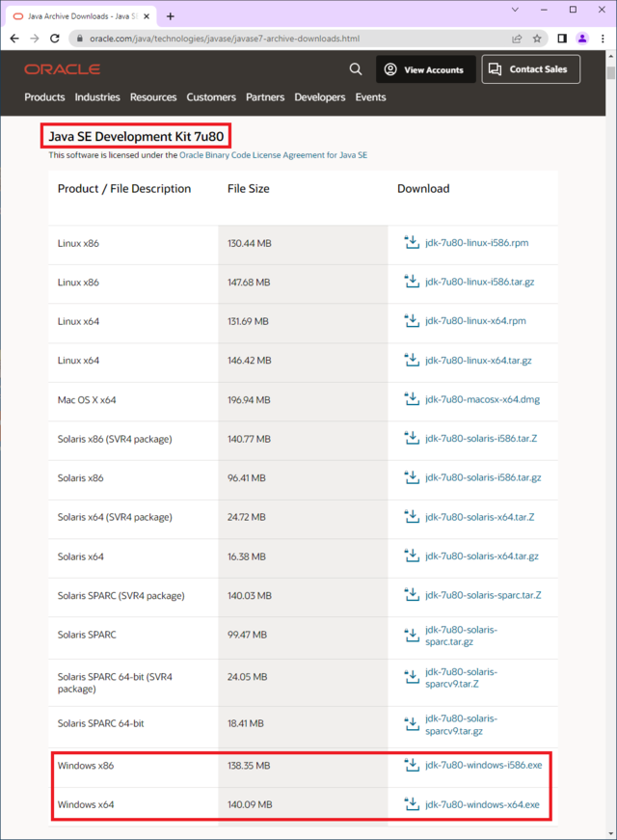Click the page vertical scrollbar thumb
Viewport: 617px width, 840px height.
tap(611, 73)
